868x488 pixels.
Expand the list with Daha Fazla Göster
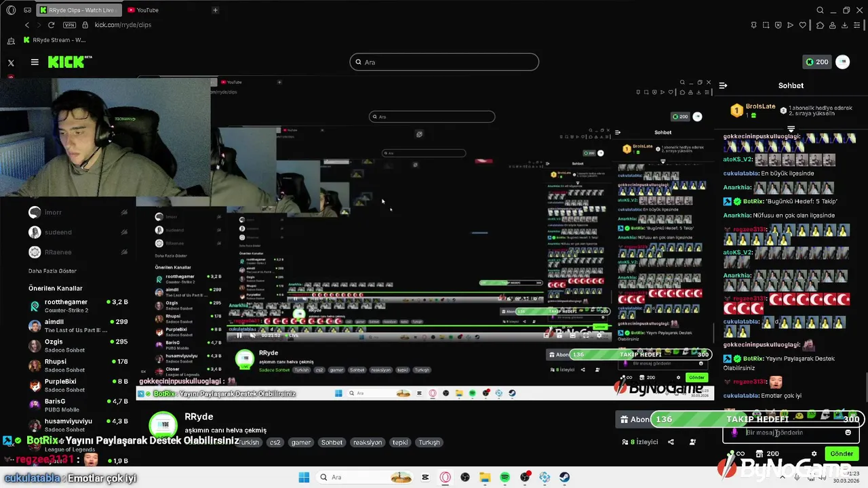pyautogui.click(x=52, y=271)
